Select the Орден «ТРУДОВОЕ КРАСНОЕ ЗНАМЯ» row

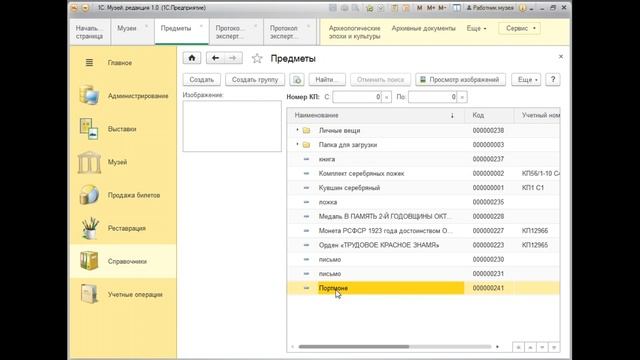tap(423, 245)
